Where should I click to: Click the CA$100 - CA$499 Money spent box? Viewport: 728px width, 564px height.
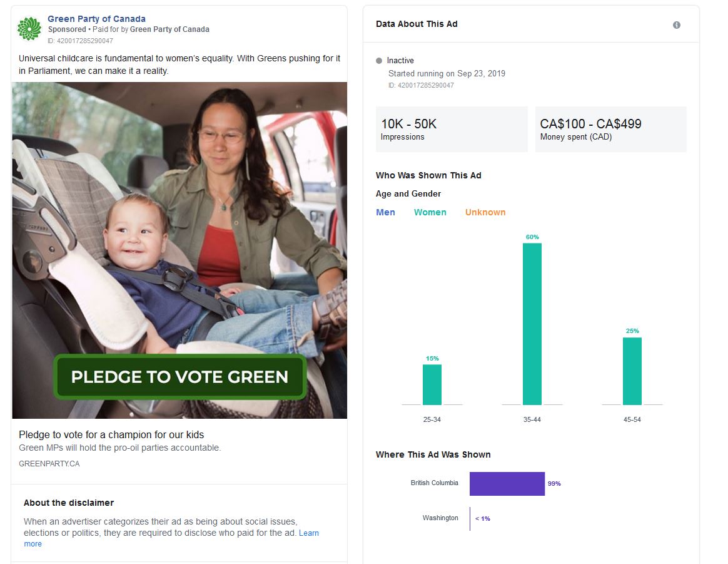pos(610,129)
